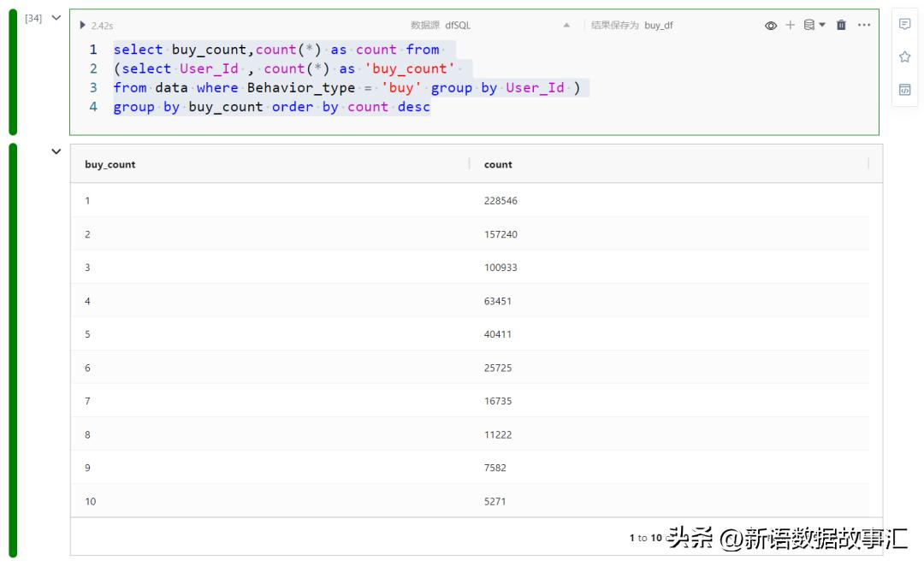Toggle cell visibility with the eye icon
Image resolution: width=924 pixels, height=566 pixels.
pos(770,26)
